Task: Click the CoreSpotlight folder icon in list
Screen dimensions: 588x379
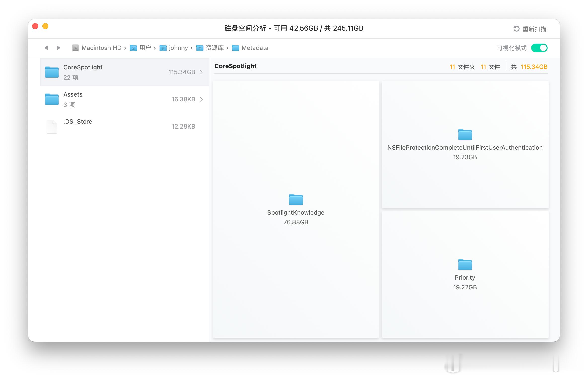Action: tap(52, 72)
